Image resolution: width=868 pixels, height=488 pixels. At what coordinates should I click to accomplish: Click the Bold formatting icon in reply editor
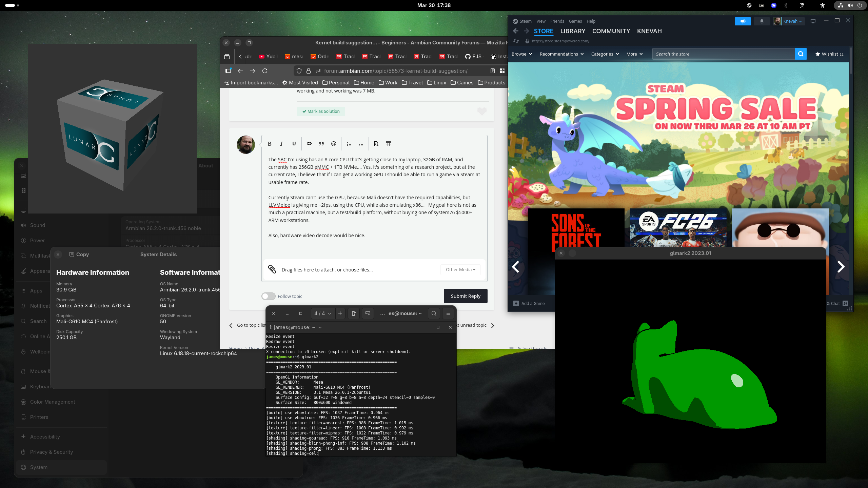coord(270,144)
